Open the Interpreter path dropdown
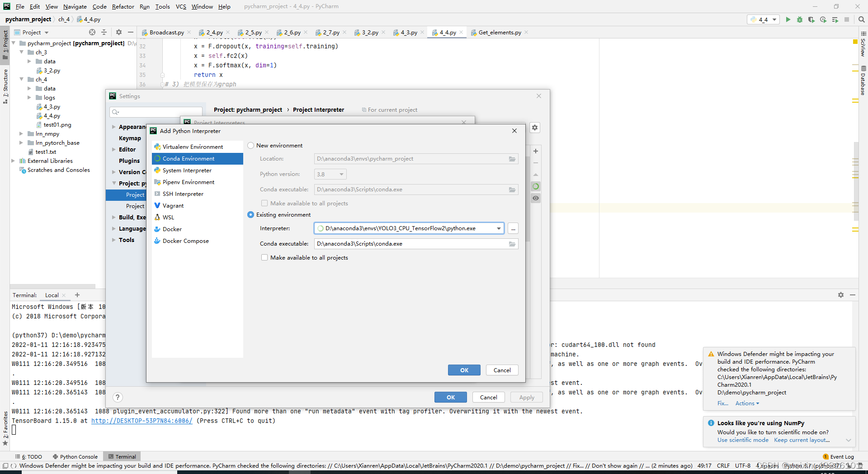The image size is (868, 474). click(499, 228)
